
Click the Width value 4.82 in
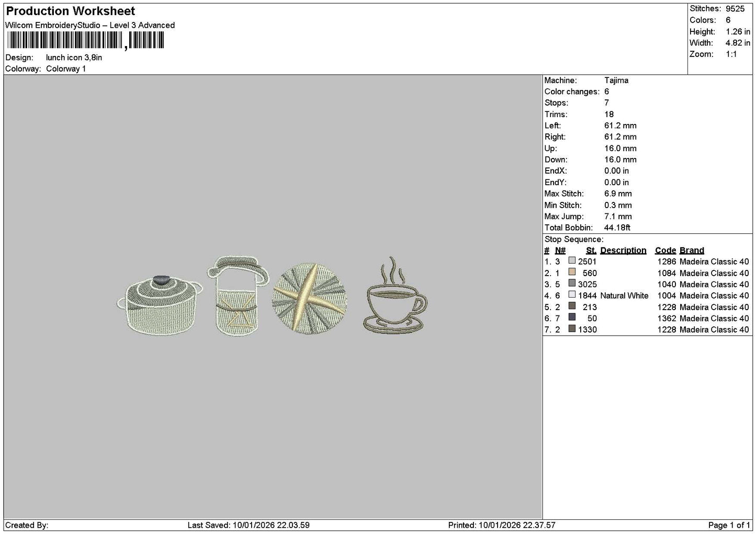[738, 43]
